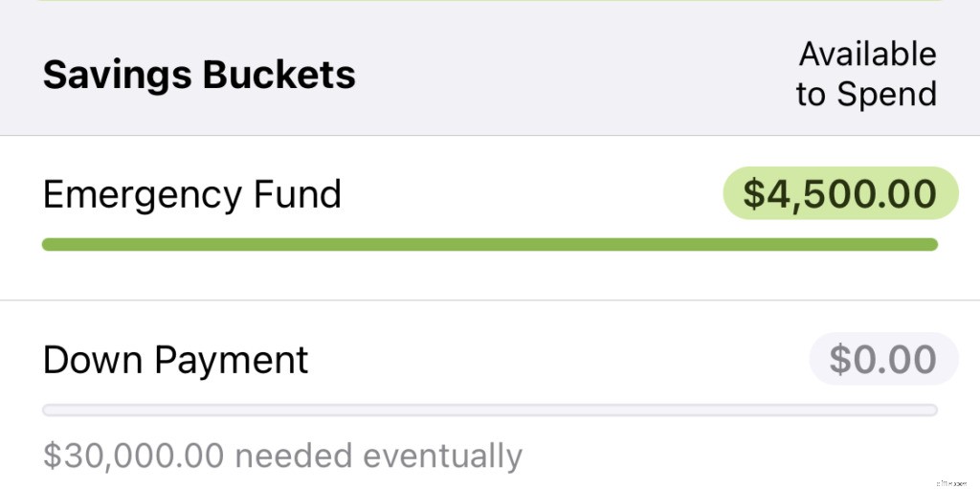Image resolution: width=980 pixels, height=489 pixels.
Task: Click the "$30,000.00" figure in the goal text
Action: (133, 455)
